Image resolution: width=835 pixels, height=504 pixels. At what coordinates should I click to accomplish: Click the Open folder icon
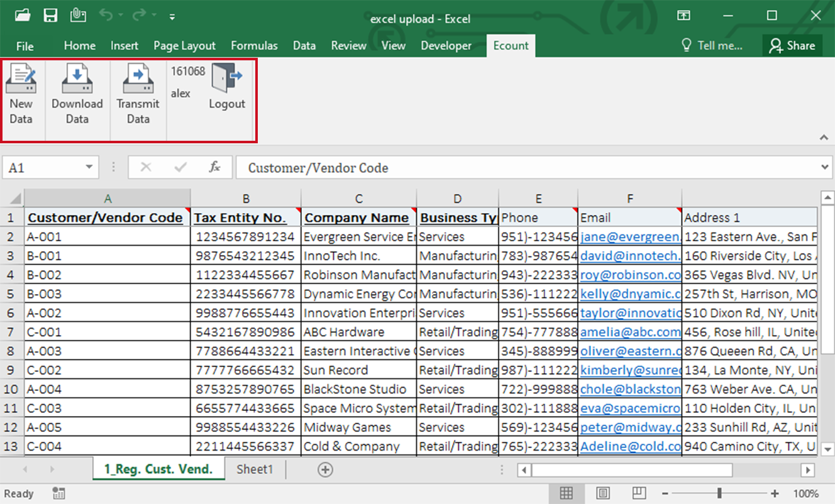23,16
